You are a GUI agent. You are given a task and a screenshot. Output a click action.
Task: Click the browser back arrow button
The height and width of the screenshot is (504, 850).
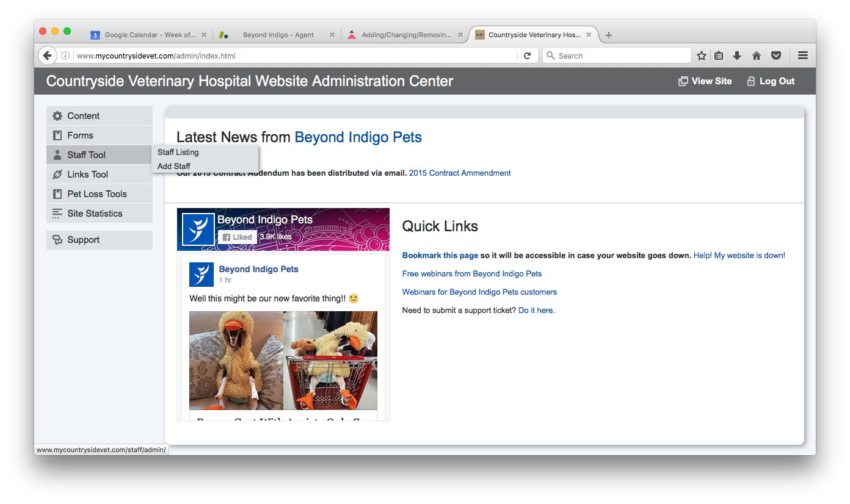tap(48, 56)
